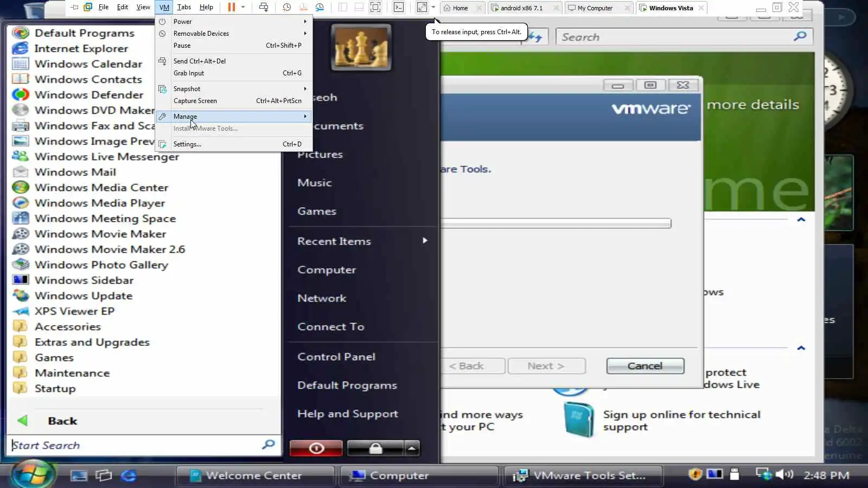This screenshot has width=868, height=488.
Task: Open Settings... from the VM menu
Action: [234, 144]
